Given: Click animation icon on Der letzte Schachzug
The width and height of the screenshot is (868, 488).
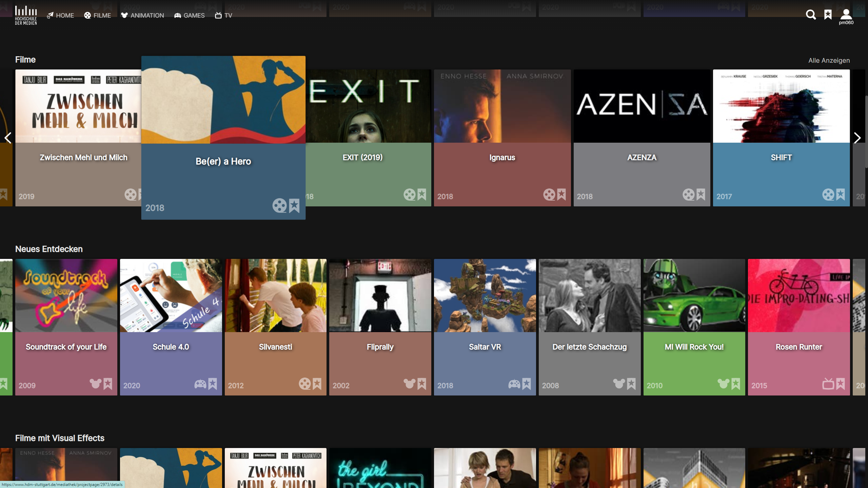Looking at the screenshot, I should coord(619,384).
